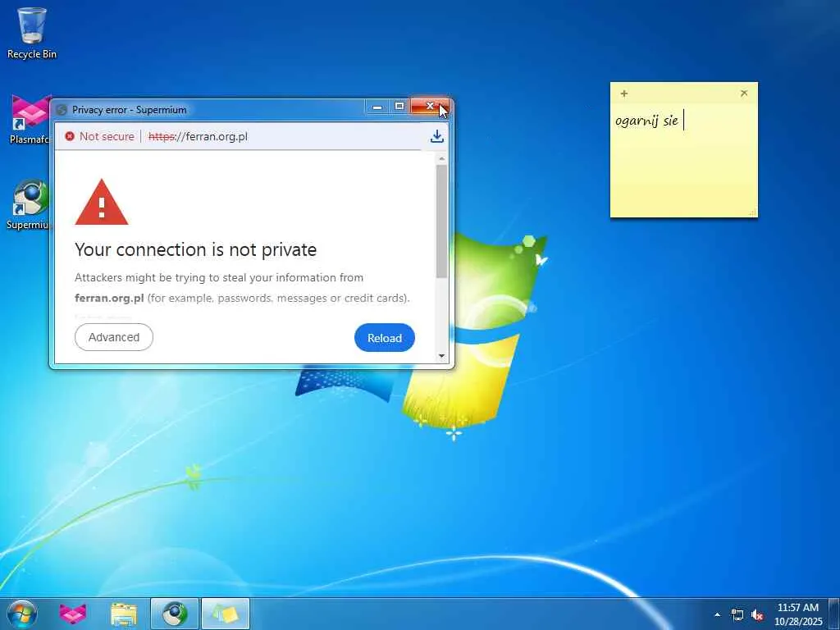Click the network tray icon
Image resolution: width=840 pixels, height=630 pixels.
737,615
